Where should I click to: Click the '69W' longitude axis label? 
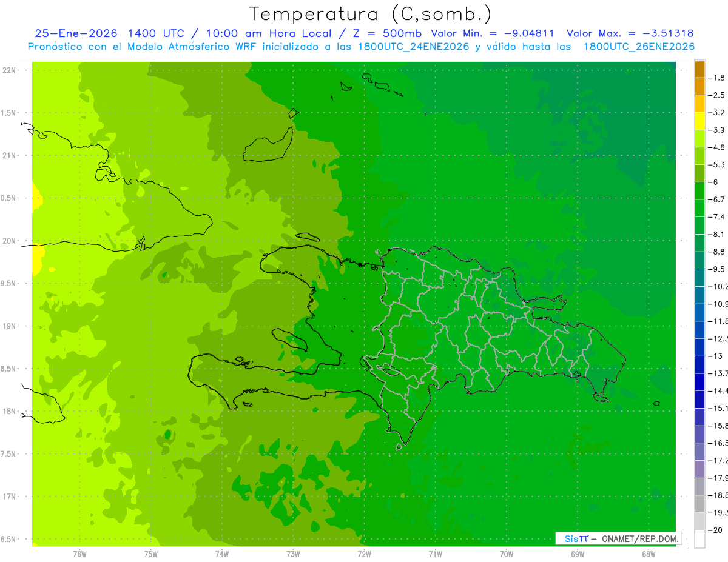[578, 554]
